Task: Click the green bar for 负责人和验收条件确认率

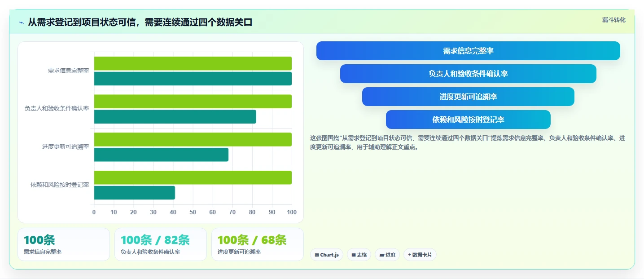Action: 193,102
